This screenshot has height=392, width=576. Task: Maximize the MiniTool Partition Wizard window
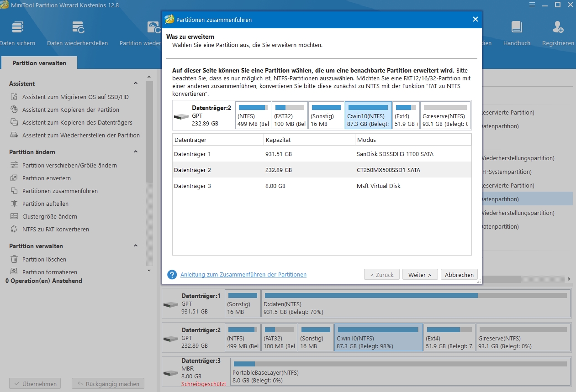point(557,5)
